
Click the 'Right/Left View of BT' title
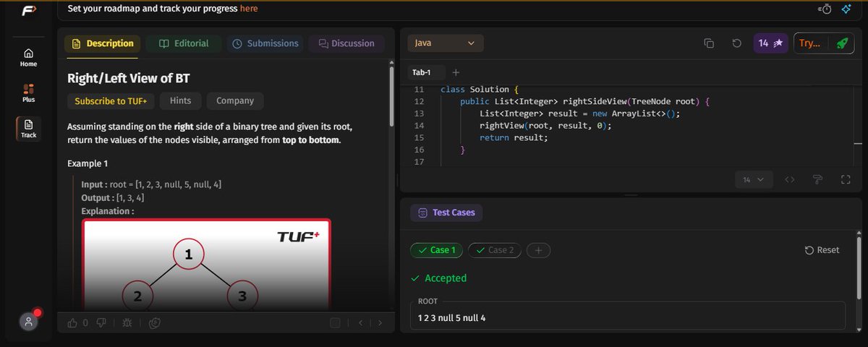pyautogui.click(x=129, y=78)
